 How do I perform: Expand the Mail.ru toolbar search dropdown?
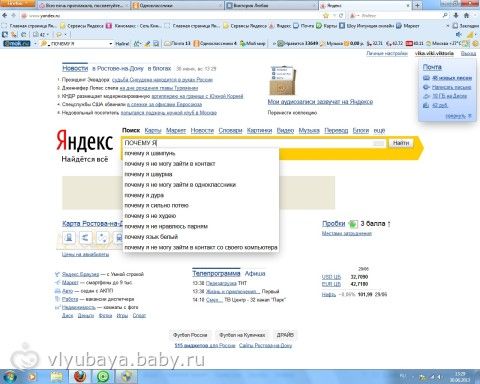point(111,44)
